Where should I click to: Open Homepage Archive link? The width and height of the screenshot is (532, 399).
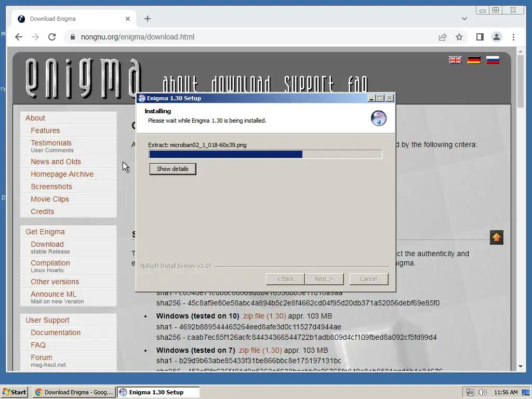pyautogui.click(x=62, y=174)
